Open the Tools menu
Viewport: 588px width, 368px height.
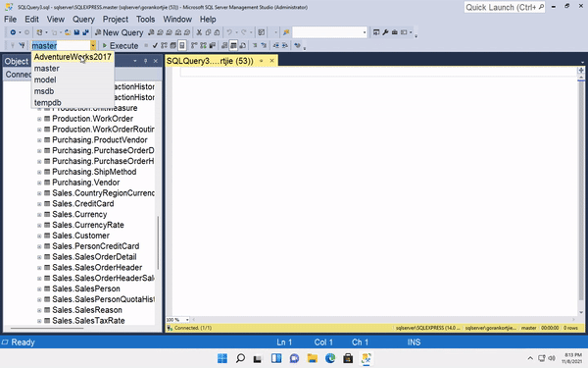click(145, 20)
